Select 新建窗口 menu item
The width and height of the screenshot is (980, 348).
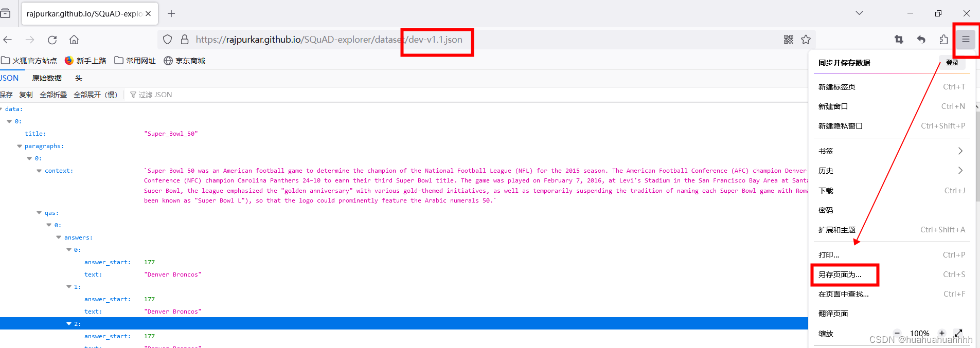[x=892, y=106]
